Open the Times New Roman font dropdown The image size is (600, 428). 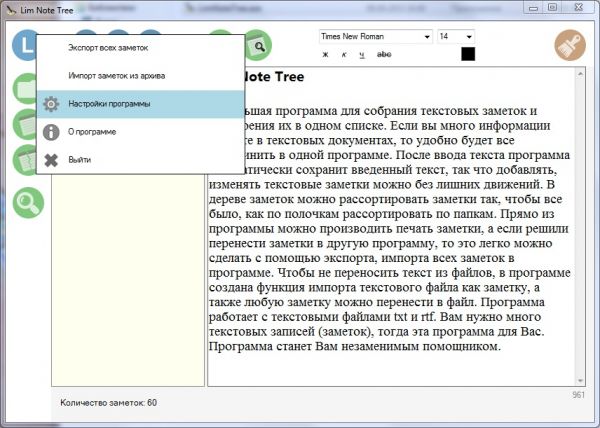425,37
